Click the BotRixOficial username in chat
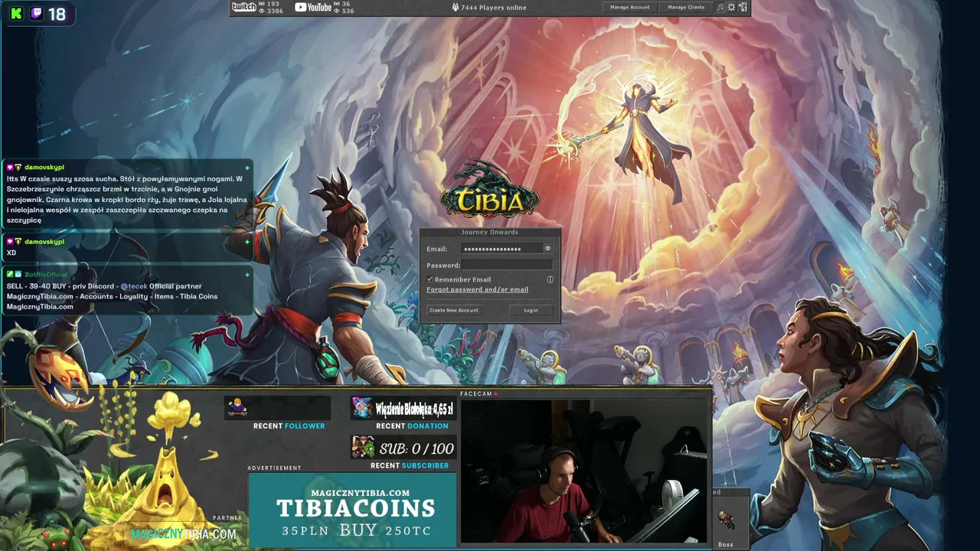 46,275
